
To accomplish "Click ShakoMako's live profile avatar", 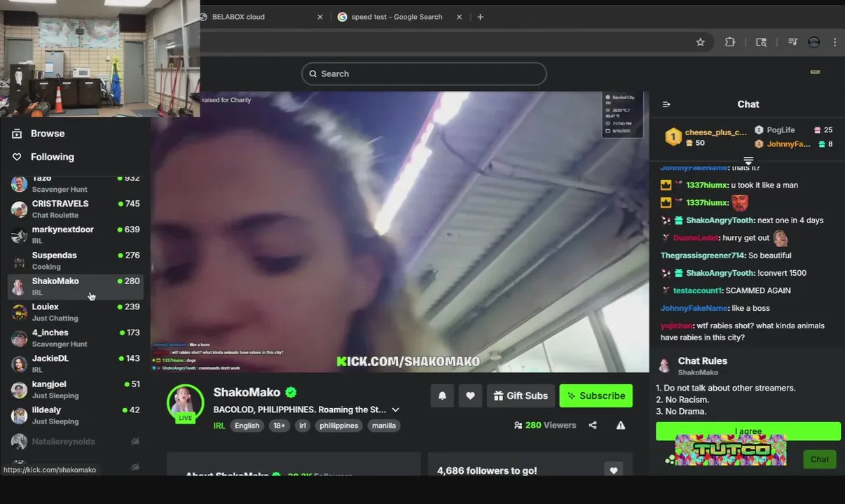I will (185, 402).
